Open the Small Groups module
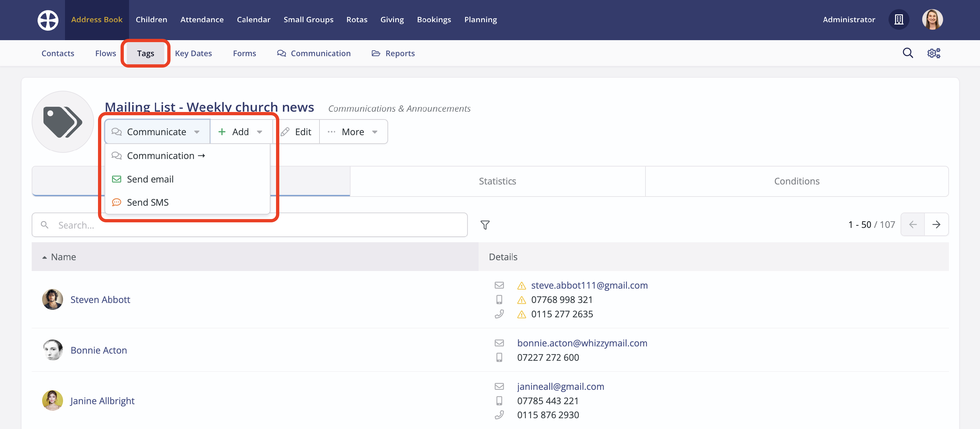980x429 pixels. (308, 19)
